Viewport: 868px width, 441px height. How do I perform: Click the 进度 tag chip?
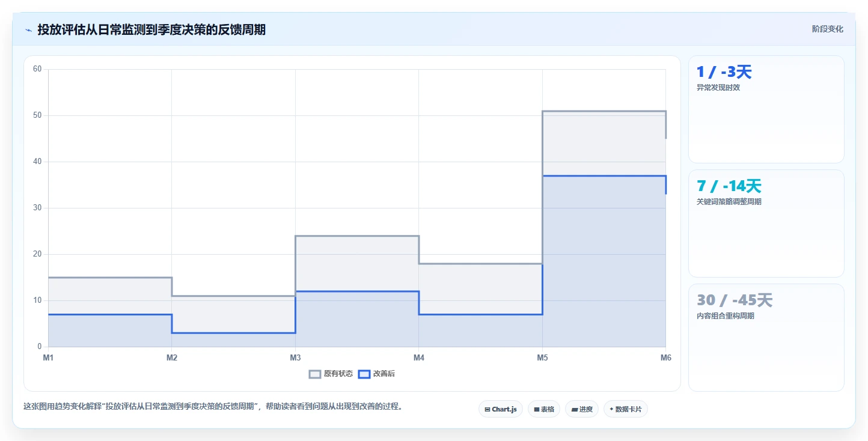point(582,409)
